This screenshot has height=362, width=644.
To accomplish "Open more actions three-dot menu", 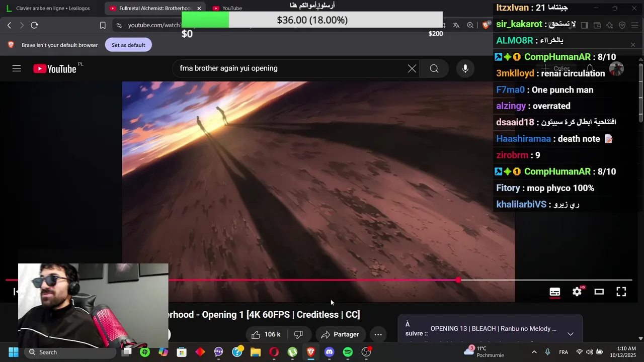I will pos(378,334).
